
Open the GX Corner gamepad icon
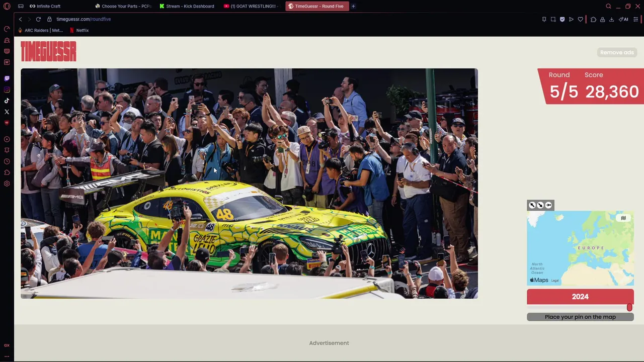[x=21, y=6]
